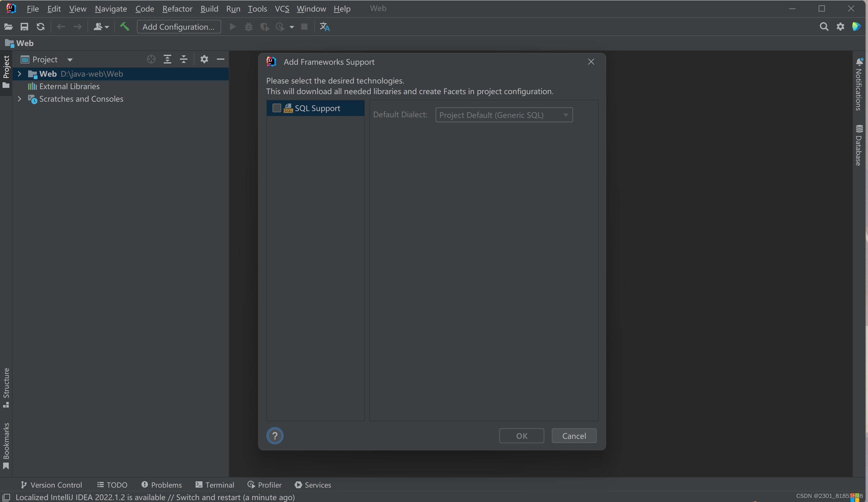Click Select Opened File crosshair icon
Viewport: 868px width, 502px height.
pyautogui.click(x=151, y=59)
